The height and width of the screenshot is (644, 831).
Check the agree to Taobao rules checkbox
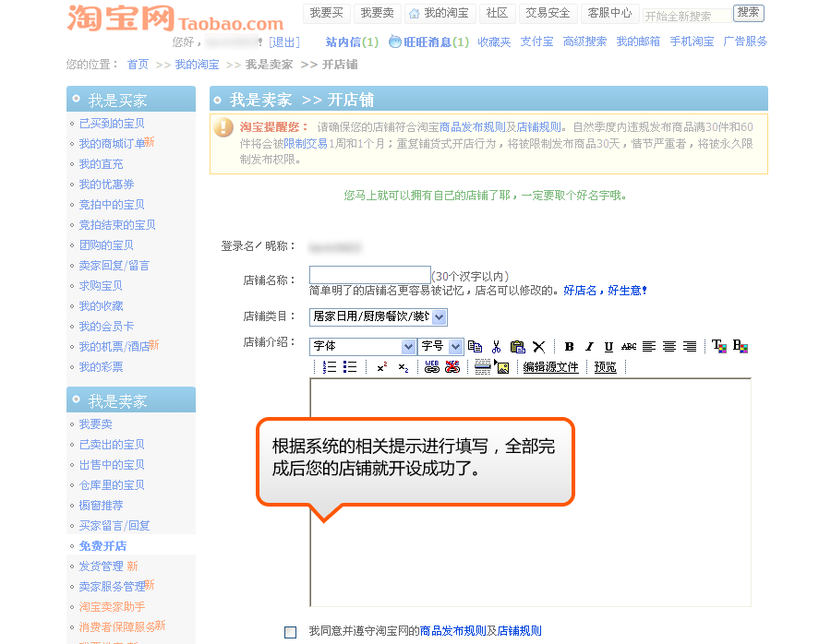(291, 632)
